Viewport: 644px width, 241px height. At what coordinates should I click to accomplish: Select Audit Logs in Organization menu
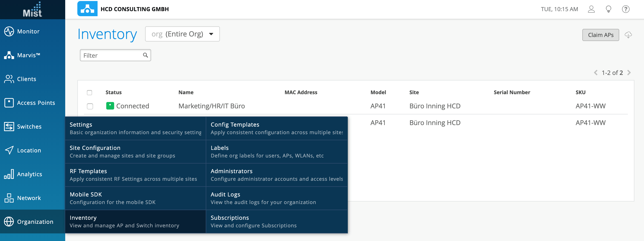tap(277, 198)
